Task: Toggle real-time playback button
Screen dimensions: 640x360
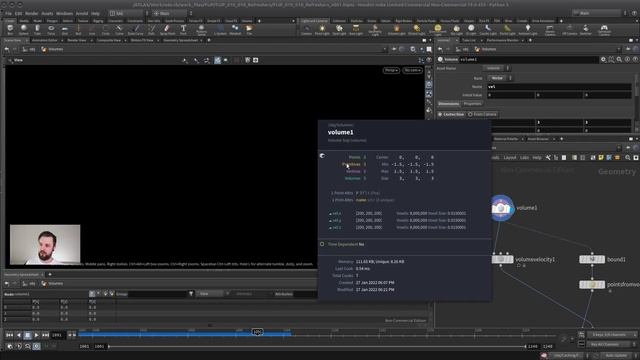Action: click(36, 346)
